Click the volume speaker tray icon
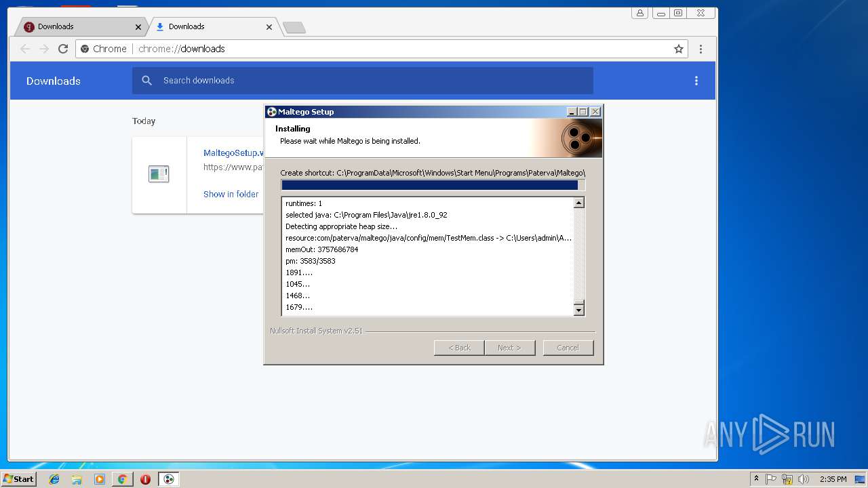The width and height of the screenshot is (868, 488). (804, 479)
